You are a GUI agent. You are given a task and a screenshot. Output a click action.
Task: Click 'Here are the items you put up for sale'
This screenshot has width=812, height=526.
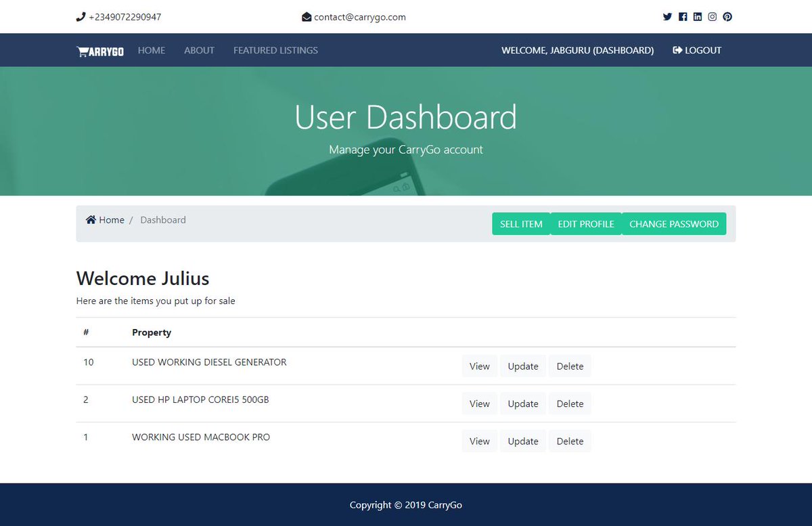pos(156,301)
